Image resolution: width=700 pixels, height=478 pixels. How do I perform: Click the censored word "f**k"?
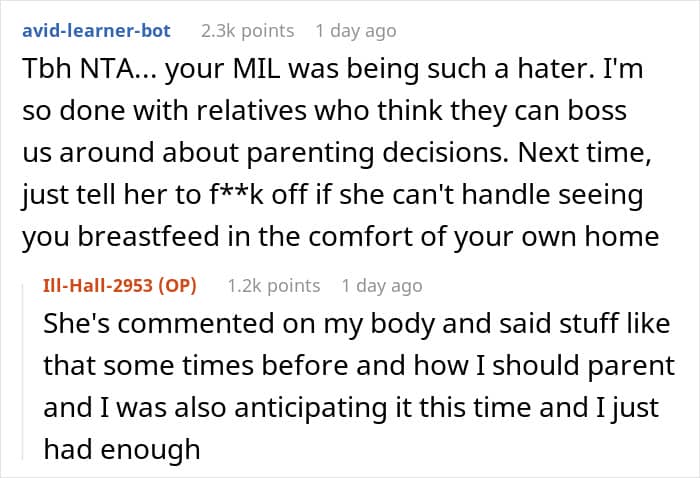tap(236, 195)
